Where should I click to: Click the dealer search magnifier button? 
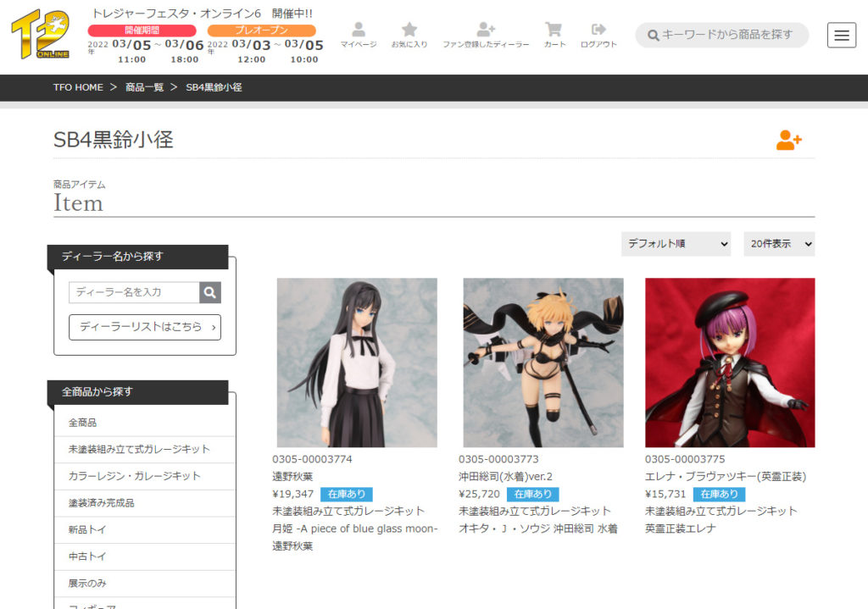210,292
